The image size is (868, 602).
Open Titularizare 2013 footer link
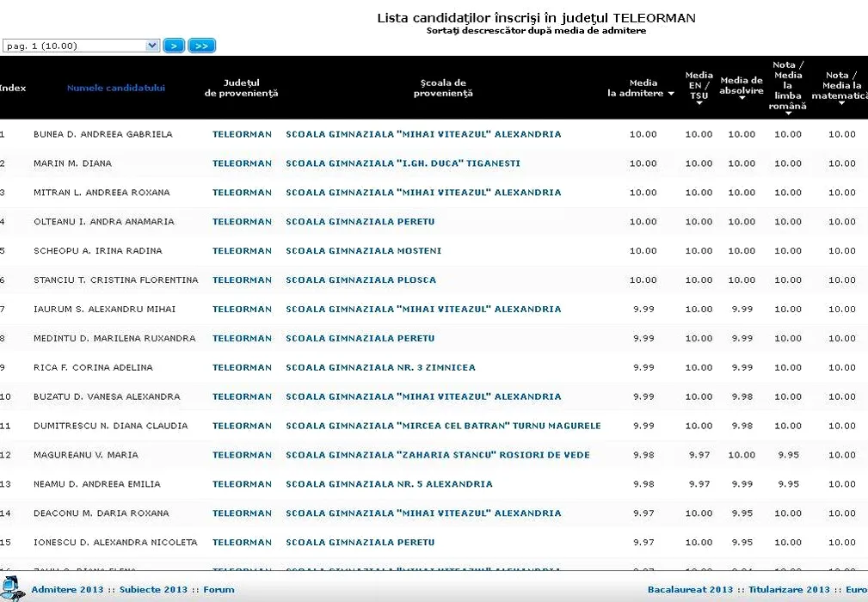coord(789,590)
